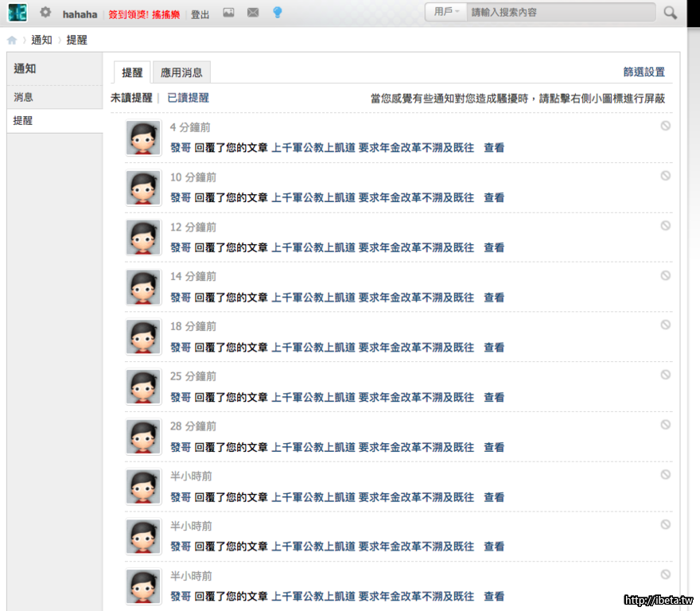
Task: Click the magnifier search button
Action: pos(671,13)
